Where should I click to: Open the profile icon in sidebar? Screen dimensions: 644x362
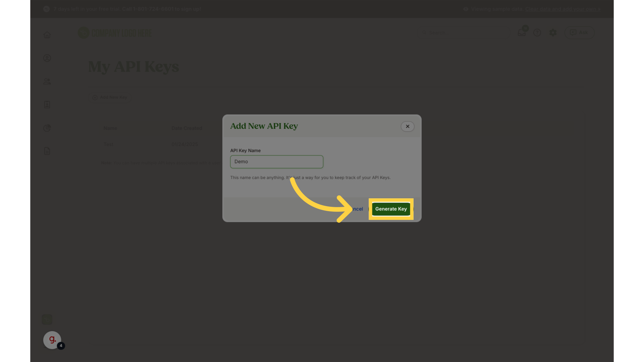coord(47,58)
